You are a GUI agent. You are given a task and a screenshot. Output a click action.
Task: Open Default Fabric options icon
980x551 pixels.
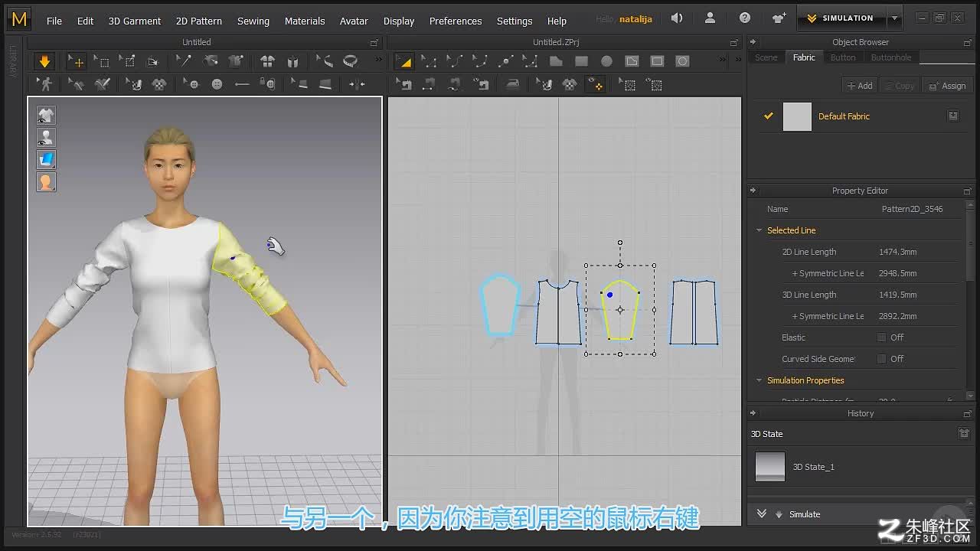pos(953,116)
